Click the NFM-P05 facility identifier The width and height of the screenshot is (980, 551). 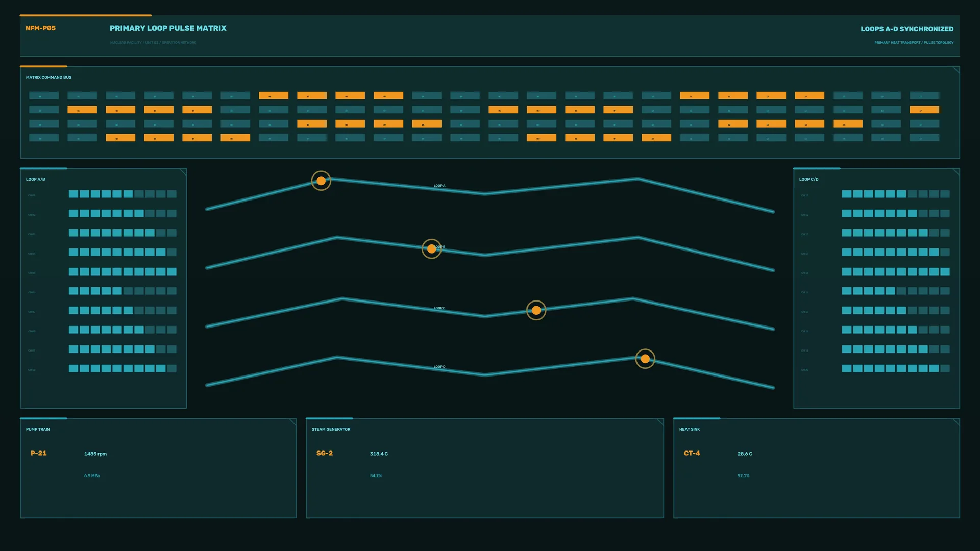pos(40,28)
